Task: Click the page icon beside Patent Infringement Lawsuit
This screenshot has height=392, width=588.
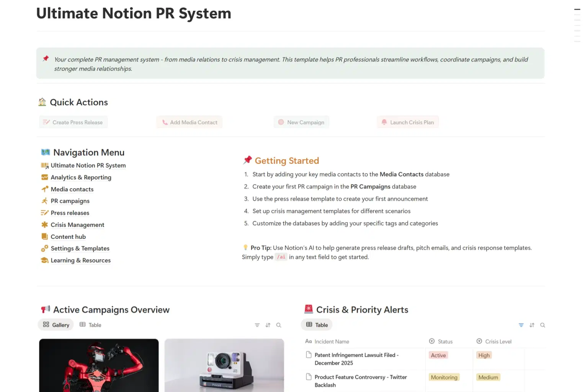Action: click(x=309, y=355)
